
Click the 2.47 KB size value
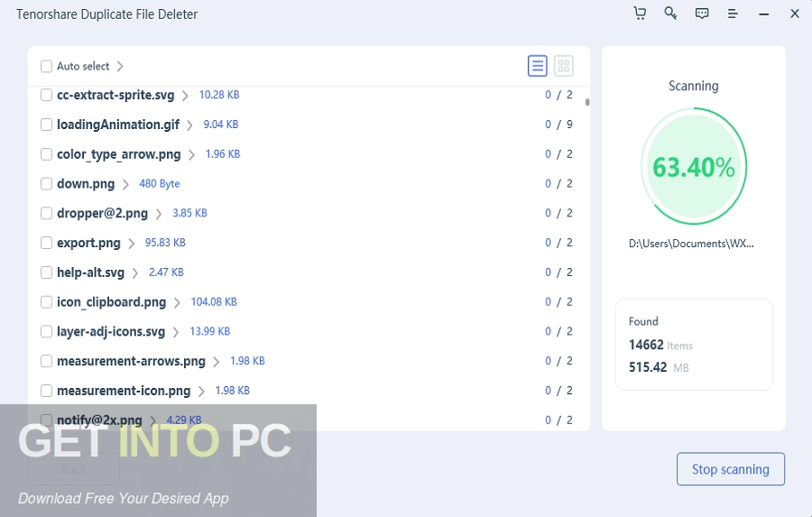(166, 272)
